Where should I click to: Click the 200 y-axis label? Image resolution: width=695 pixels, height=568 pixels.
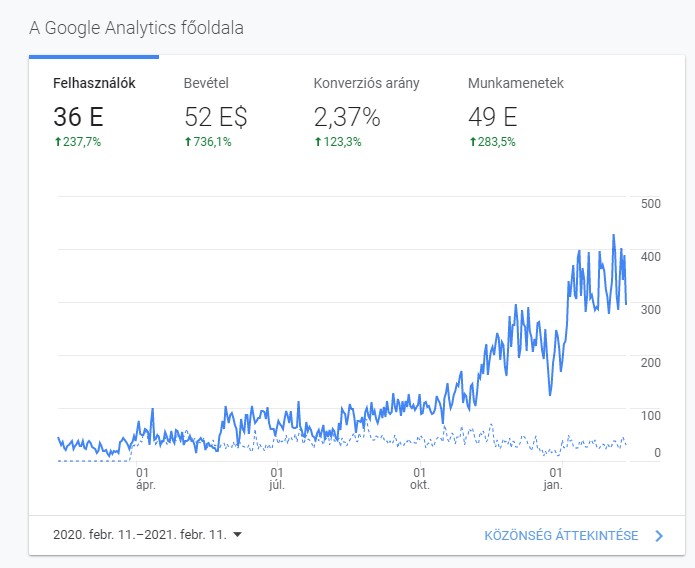651,363
